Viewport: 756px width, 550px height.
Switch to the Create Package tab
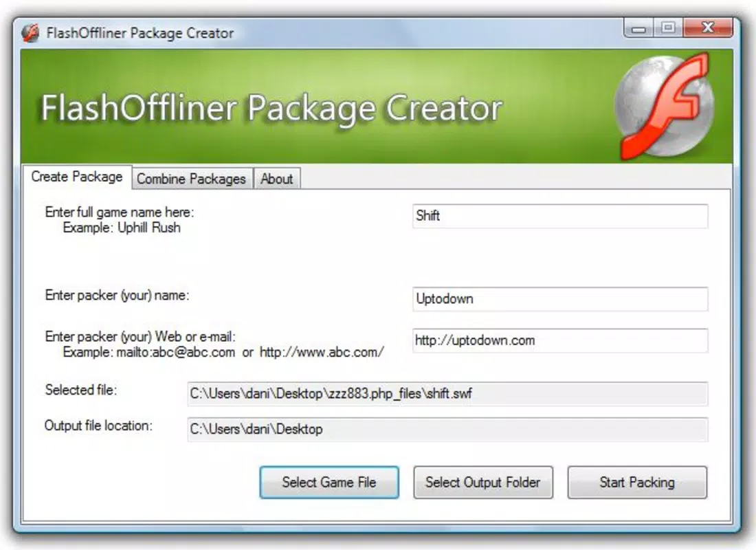(x=77, y=177)
